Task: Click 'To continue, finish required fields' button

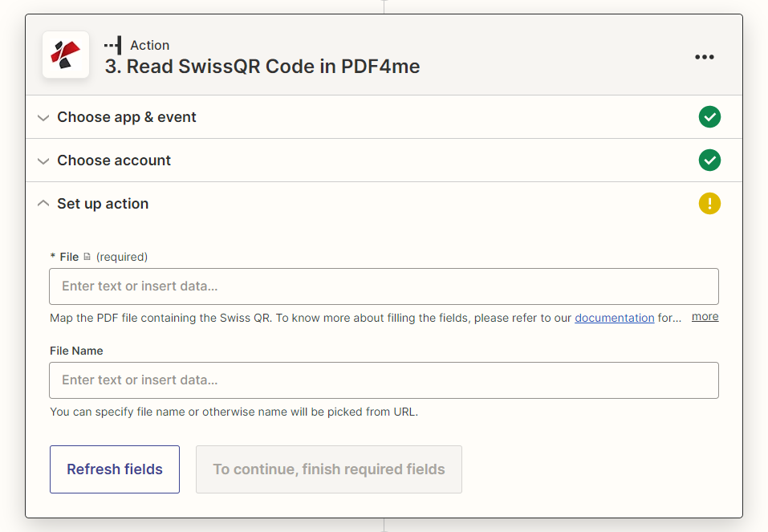Action: pos(328,469)
